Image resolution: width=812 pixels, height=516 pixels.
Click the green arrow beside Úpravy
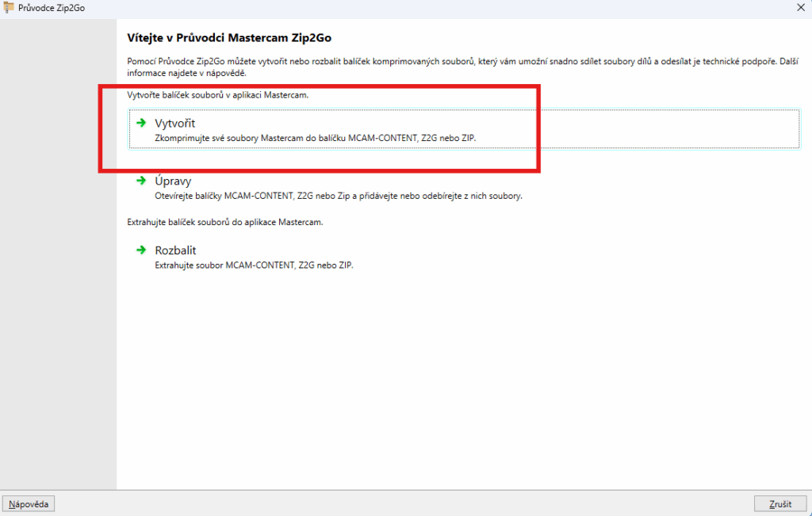(x=141, y=181)
